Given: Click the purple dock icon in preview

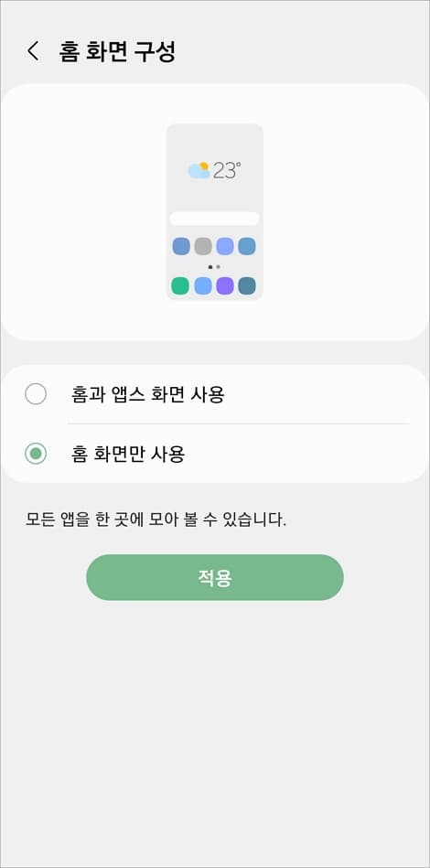Looking at the screenshot, I should click(x=225, y=285).
